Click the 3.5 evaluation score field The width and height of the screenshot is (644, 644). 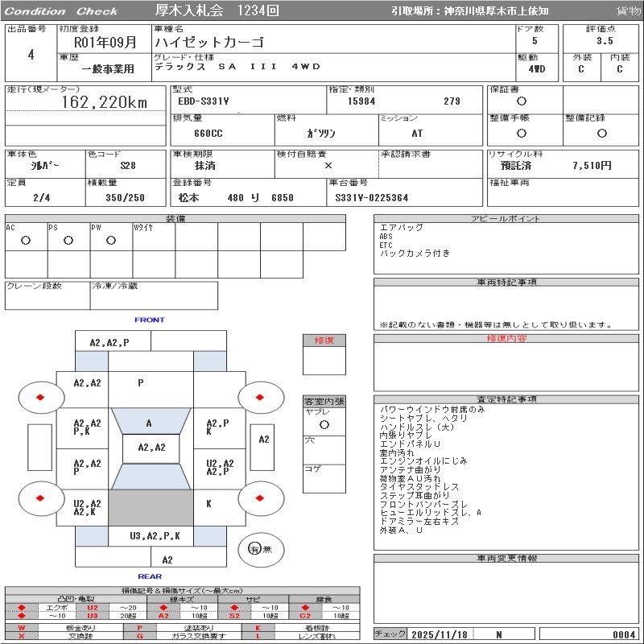tap(605, 40)
